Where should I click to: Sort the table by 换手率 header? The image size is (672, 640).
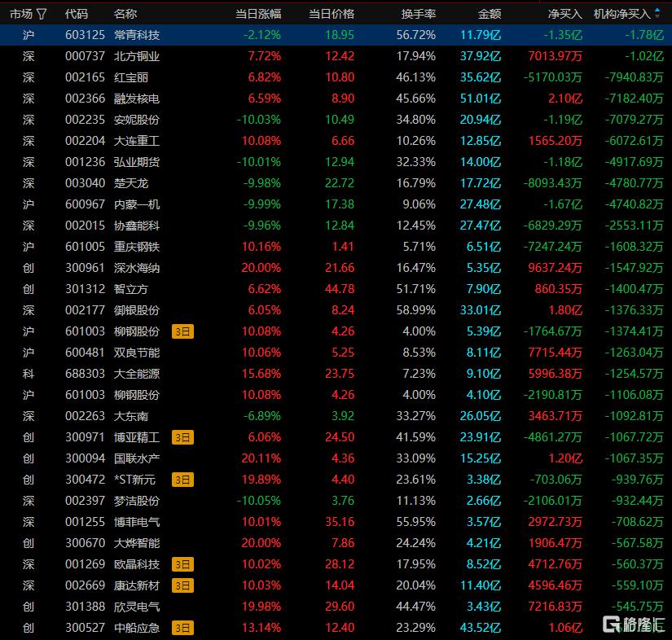point(418,14)
